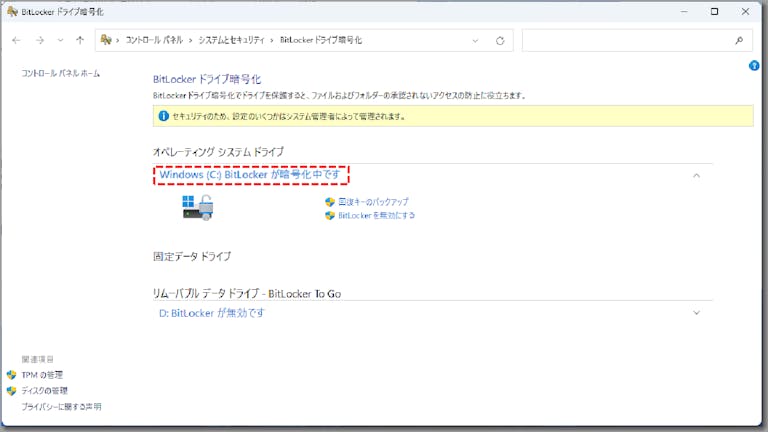Click the info icon in yellow banner
The height and width of the screenshot is (432, 768).
[x=164, y=116]
